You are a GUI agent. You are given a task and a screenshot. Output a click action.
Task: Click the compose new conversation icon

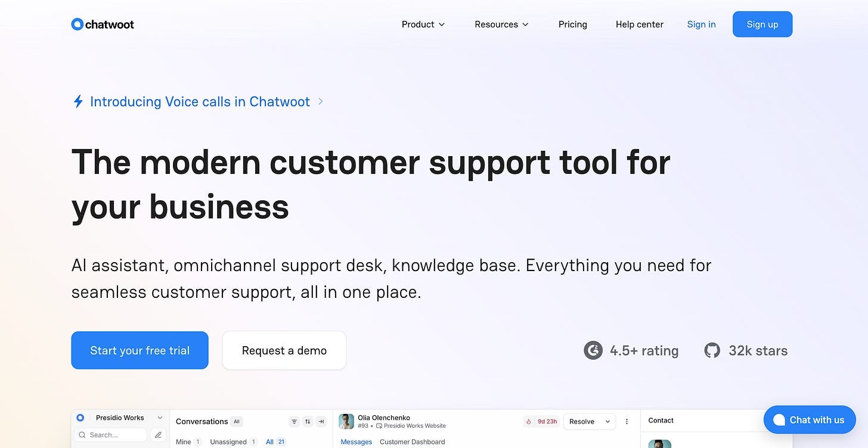click(x=158, y=435)
